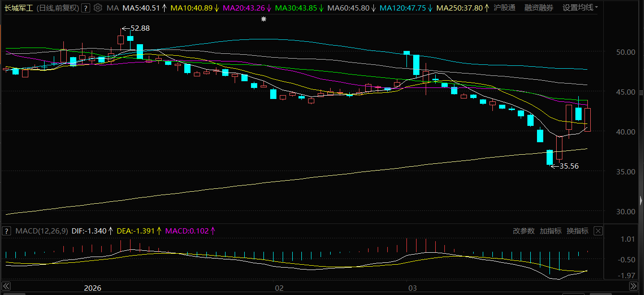
Task: Click the -0.50 MACD axis label
Action: tap(627, 260)
